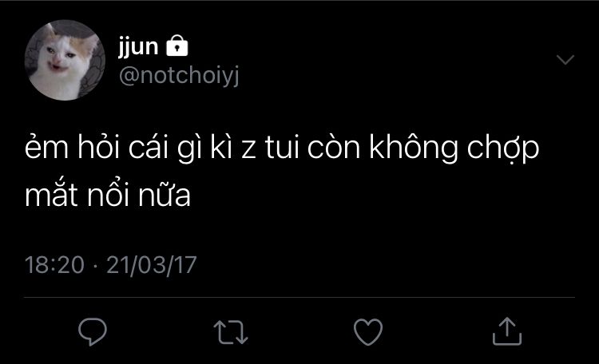Retweet this post using the arrows icon
Viewport: 599px width, 364px height.
coord(231,332)
